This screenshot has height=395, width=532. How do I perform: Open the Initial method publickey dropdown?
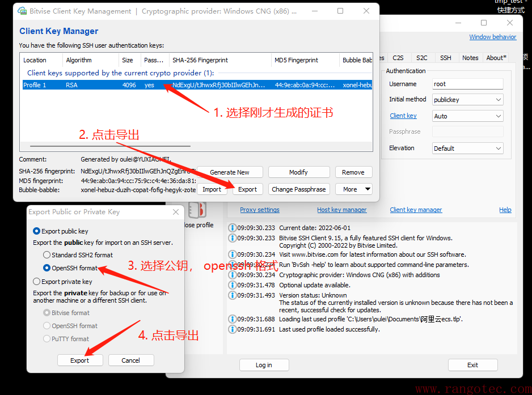click(467, 100)
